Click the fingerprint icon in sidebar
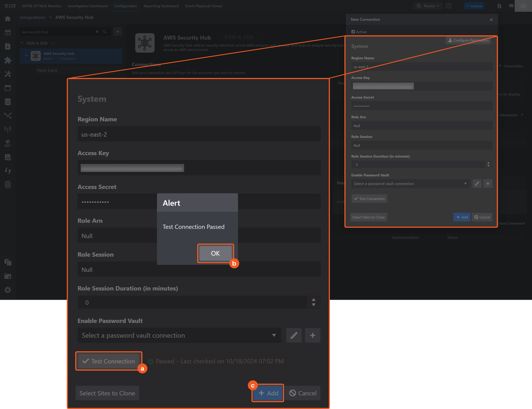This screenshot has width=532, height=409. click(8, 185)
